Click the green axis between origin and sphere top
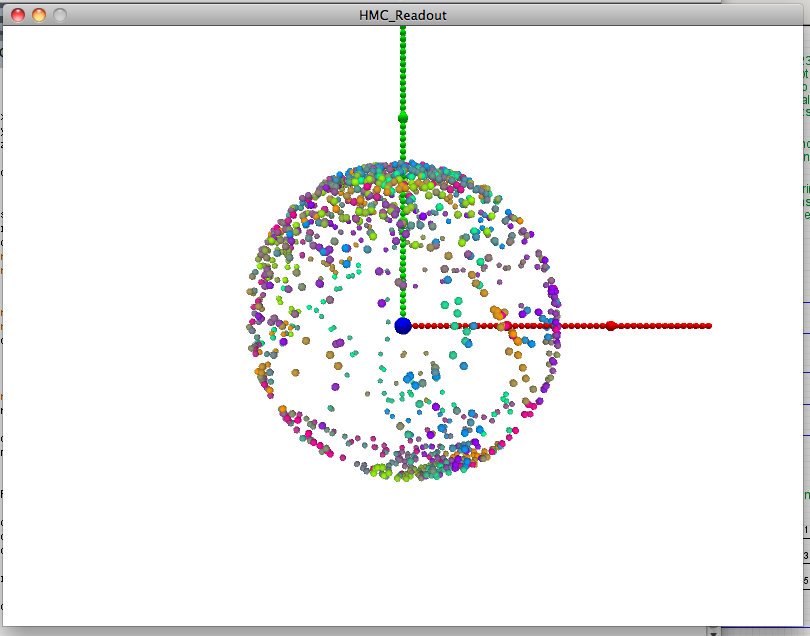This screenshot has width=810, height=636. 403,250
